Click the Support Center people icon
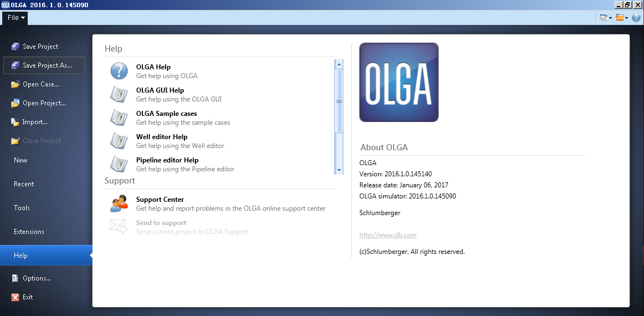This screenshot has width=644, height=316. [119, 203]
